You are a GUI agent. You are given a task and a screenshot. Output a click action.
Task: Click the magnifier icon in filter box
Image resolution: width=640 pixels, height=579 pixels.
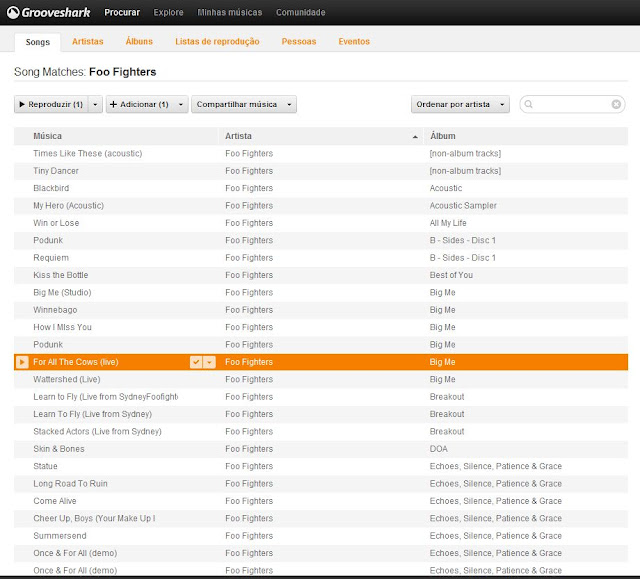point(528,104)
